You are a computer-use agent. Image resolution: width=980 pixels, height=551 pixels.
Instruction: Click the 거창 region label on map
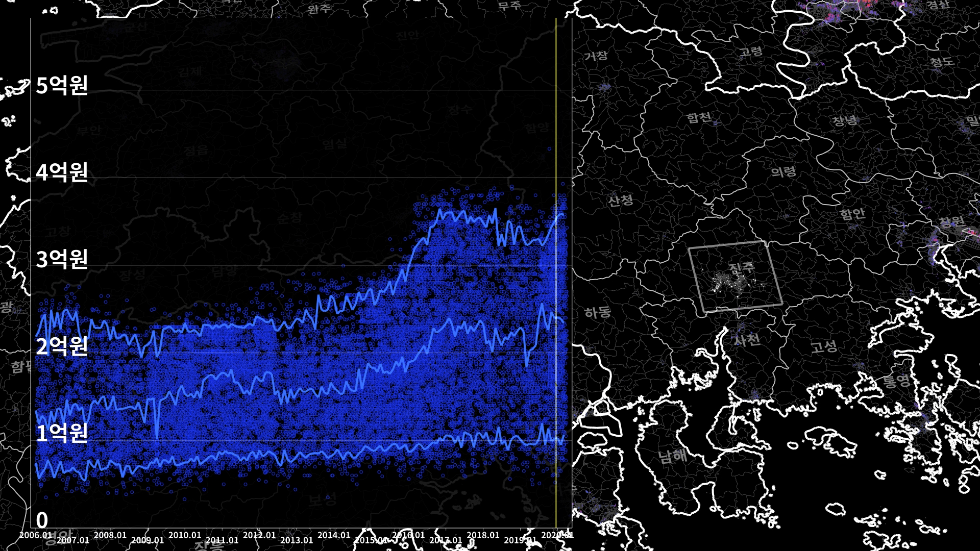(596, 56)
